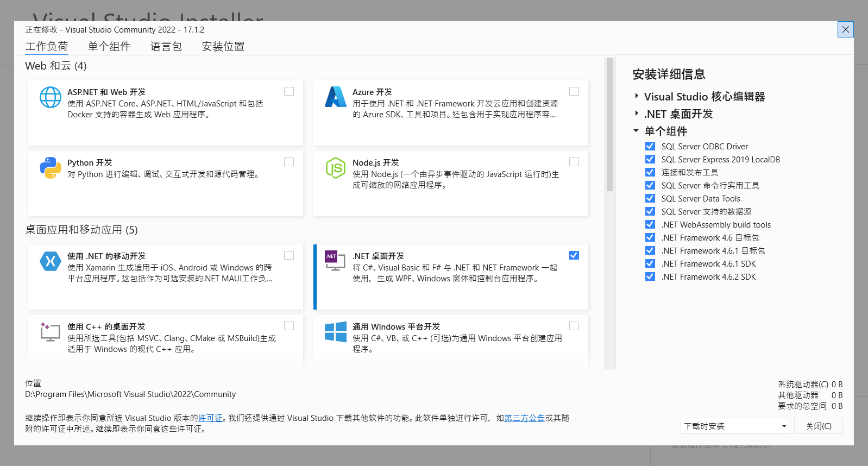
Task: Select the Python 开发 card title
Action: 90,162
